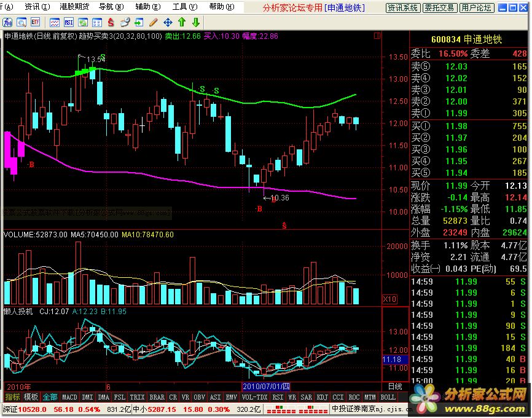This screenshot has height=418, width=532.
Task: Click the small red square icon atop the chart
Action: [x=377, y=35]
